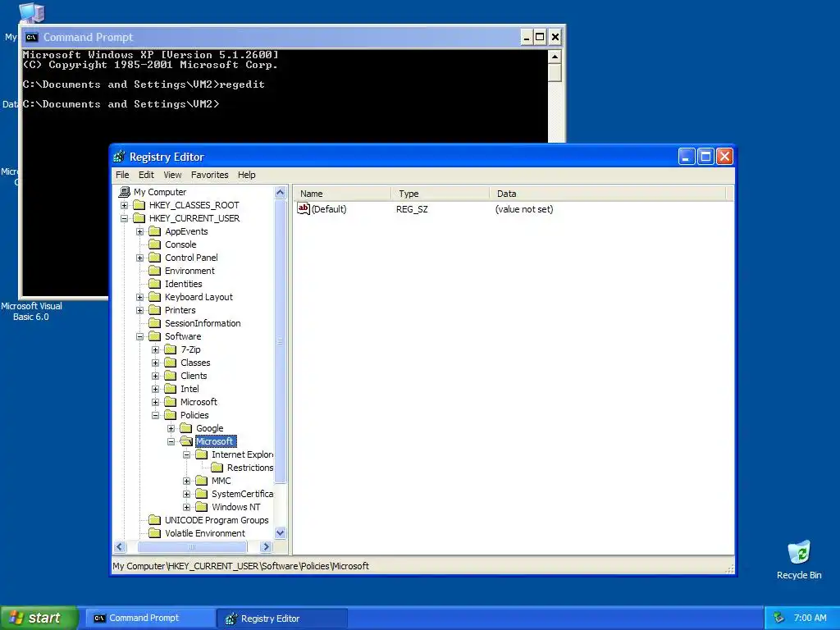Open the Favorites menu
The height and width of the screenshot is (630, 840).
[209, 175]
